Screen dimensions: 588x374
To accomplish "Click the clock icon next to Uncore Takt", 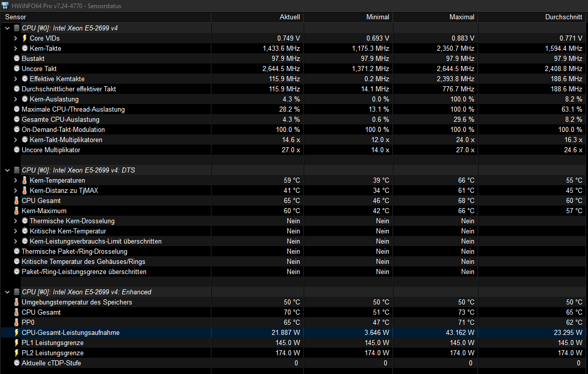I will point(17,69).
